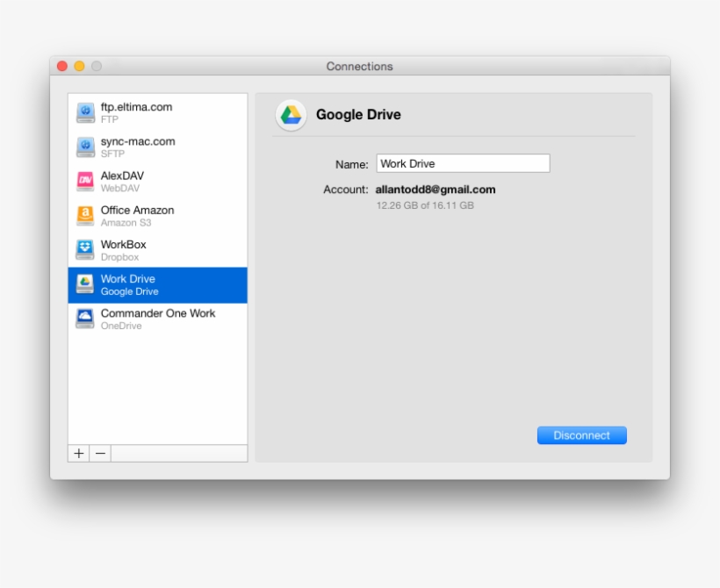
Task: Click inside the Name text field
Action: 463,162
